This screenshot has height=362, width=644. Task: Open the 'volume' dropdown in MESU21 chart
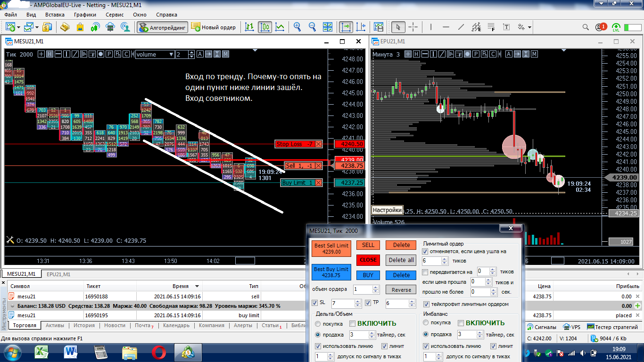coord(155,54)
